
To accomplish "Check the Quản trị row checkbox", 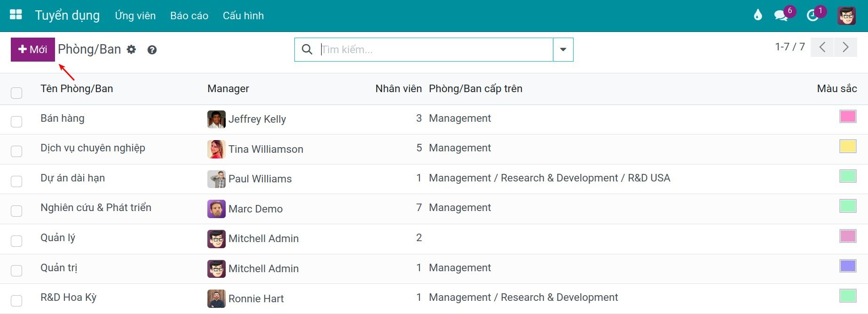I will 16,271.
